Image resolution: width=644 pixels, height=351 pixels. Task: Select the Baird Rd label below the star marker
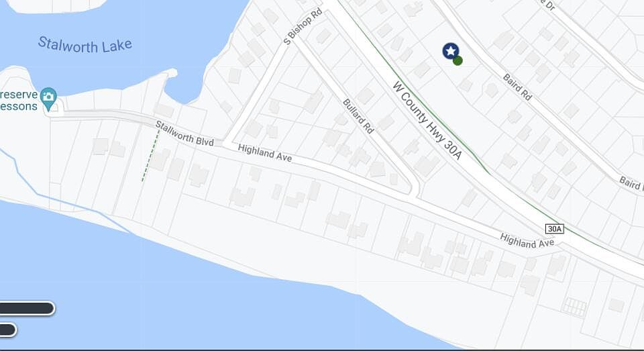coord(517,87)
